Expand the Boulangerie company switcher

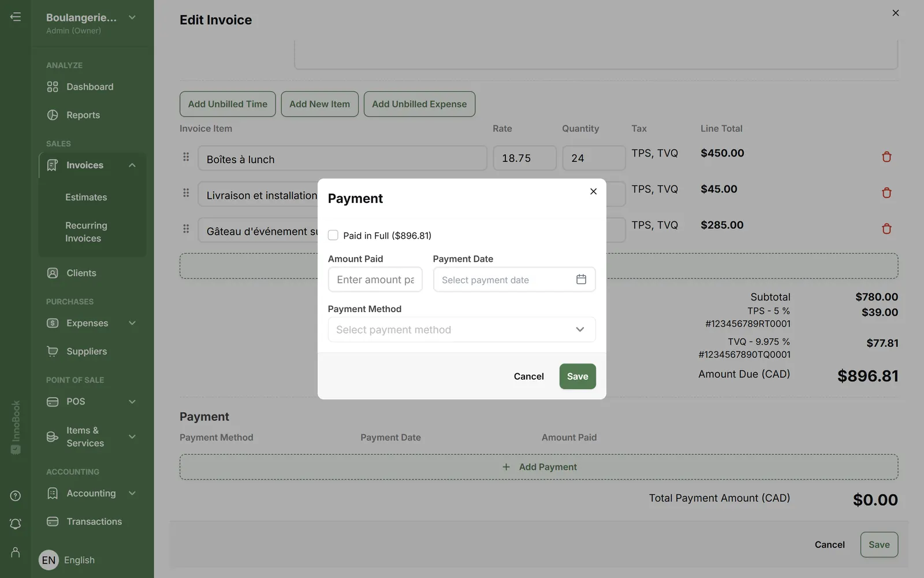pyautogui.click(x=132, y=17)
